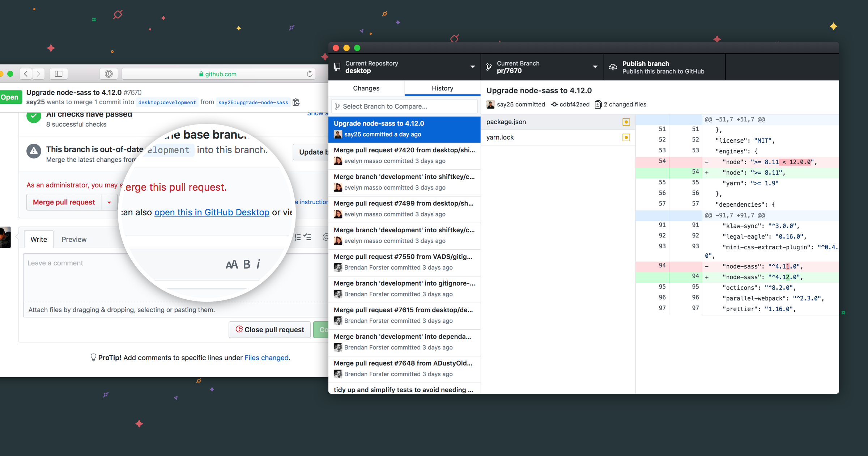Click the modified status indicator on package.json
This screenshot has height=456, width=868.
[x=626, y=122]
